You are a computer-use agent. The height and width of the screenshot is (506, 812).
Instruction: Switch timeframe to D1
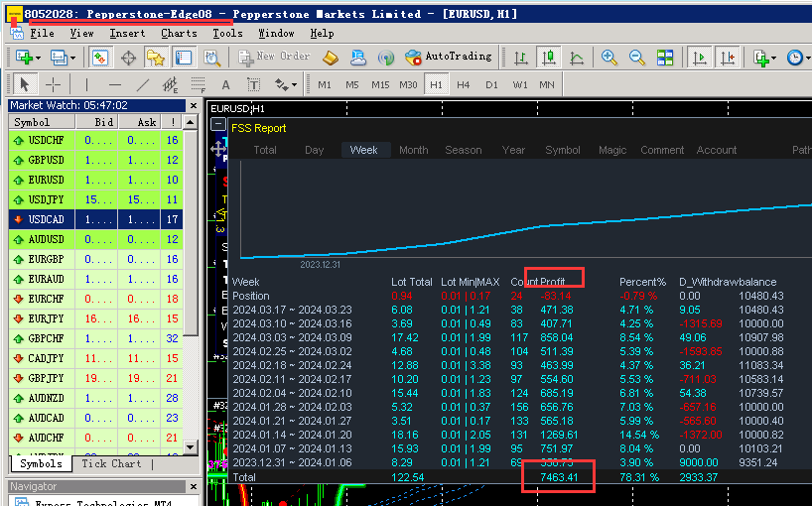click(491, 84)
